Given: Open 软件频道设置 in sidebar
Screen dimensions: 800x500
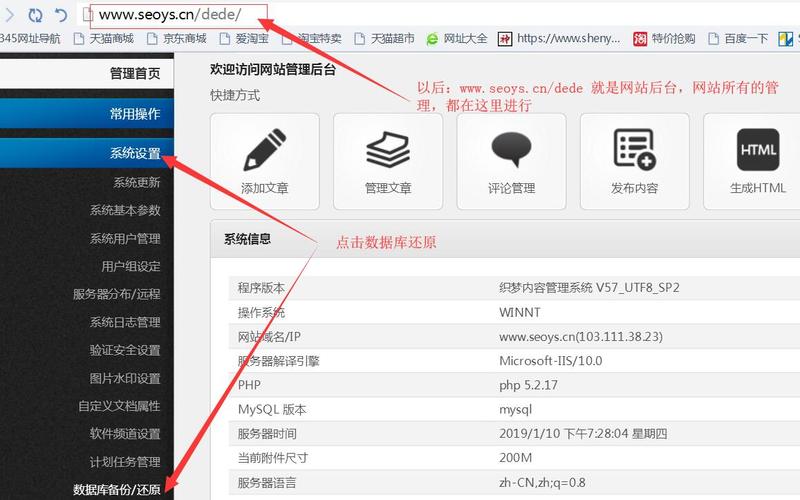Looking at the screenshot, I should click(x=125, y=434).
